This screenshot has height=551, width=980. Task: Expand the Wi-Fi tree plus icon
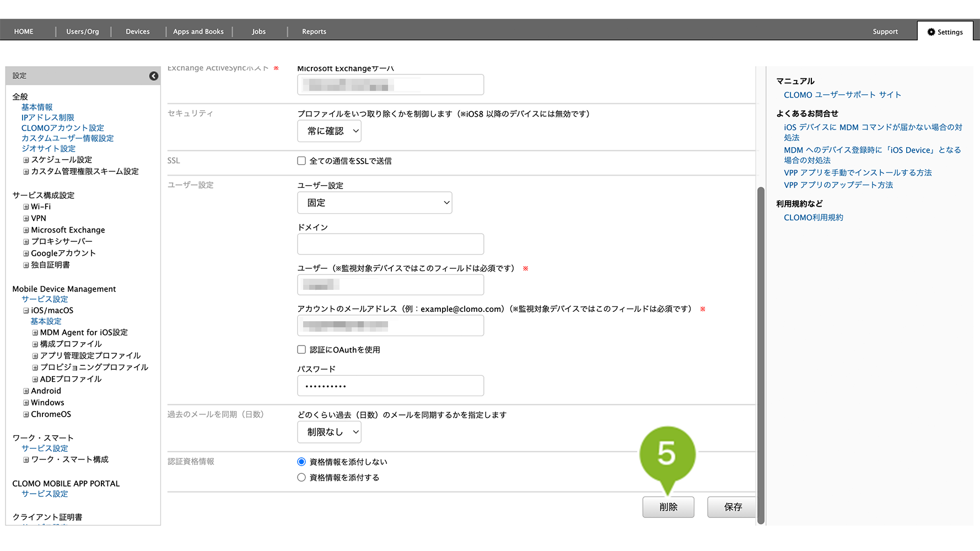click(26, 207)
